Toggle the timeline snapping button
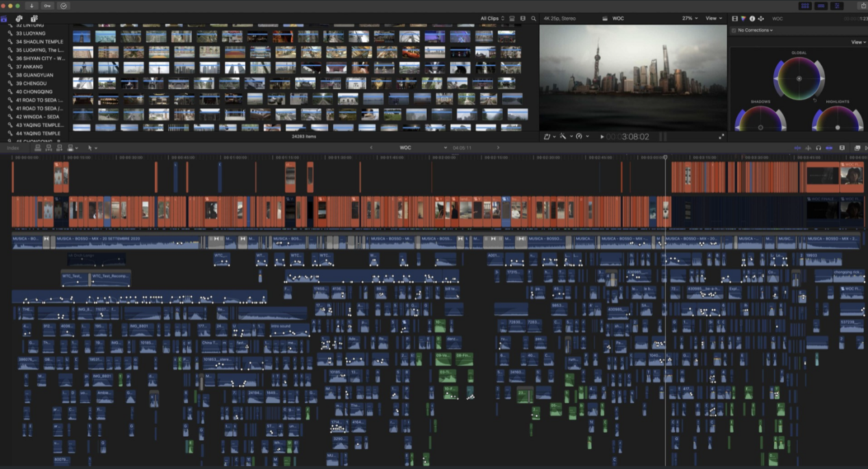Viewport: 868px width, 469px height. tap(829, 147)
